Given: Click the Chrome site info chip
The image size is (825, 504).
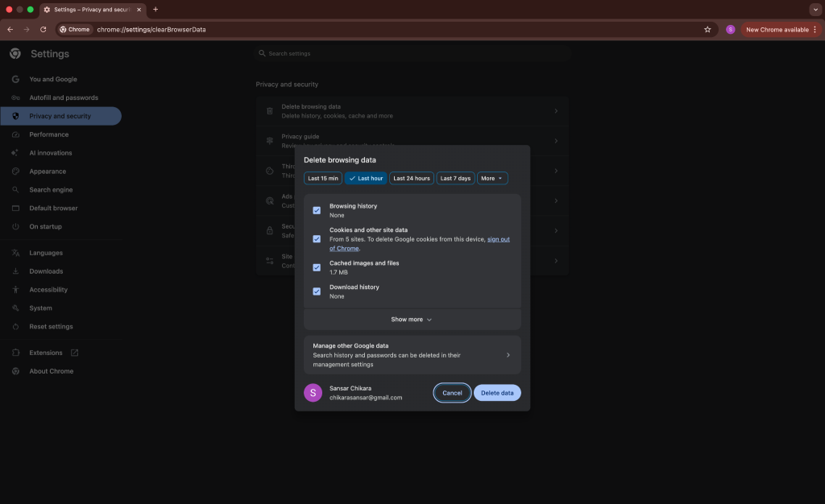Looking at the screenshot, I should [x=74, y=29].
